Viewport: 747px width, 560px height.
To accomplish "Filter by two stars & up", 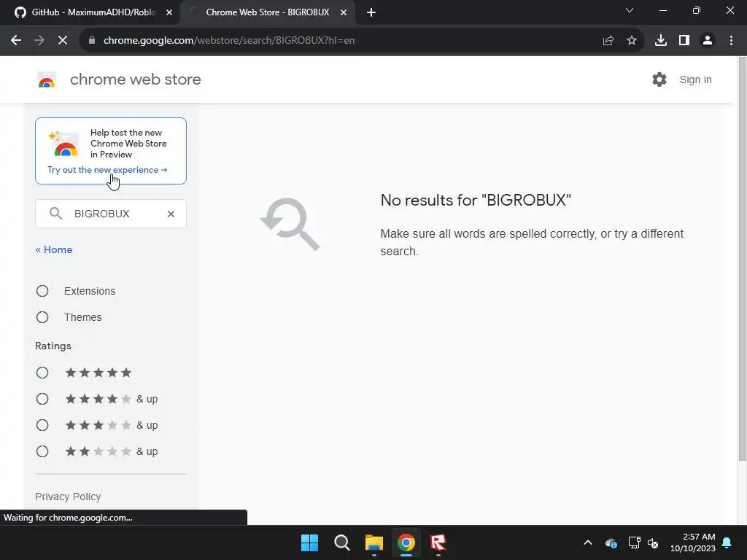I will coord(42,451).
